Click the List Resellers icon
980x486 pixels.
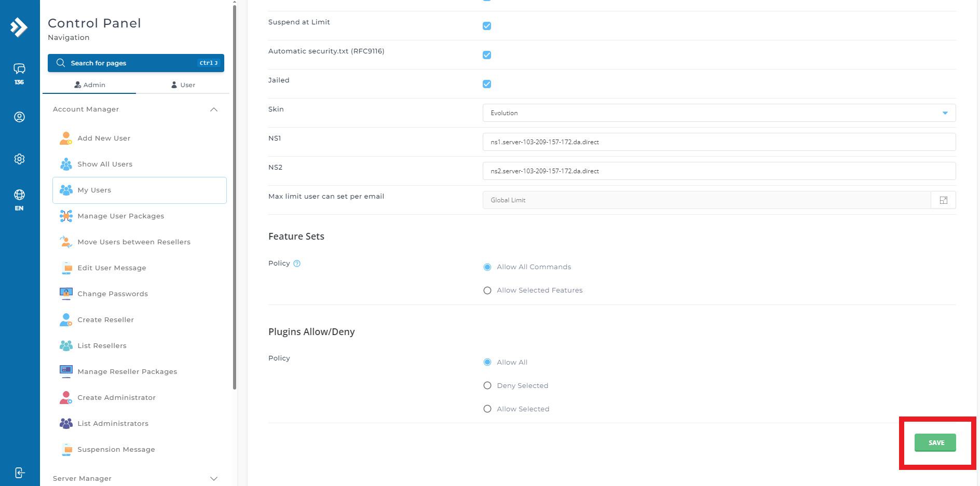pos(66,345)
